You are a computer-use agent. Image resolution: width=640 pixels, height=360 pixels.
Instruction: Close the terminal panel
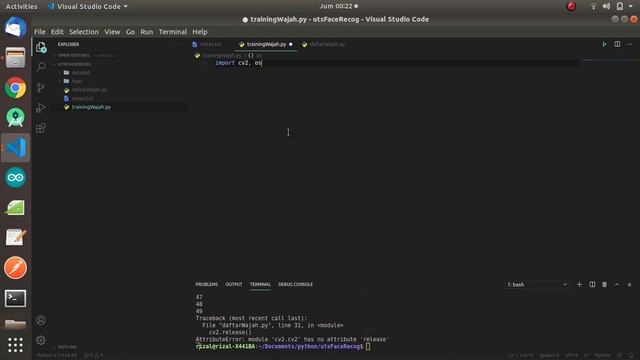pyautogui.click(x=629, y=284)
